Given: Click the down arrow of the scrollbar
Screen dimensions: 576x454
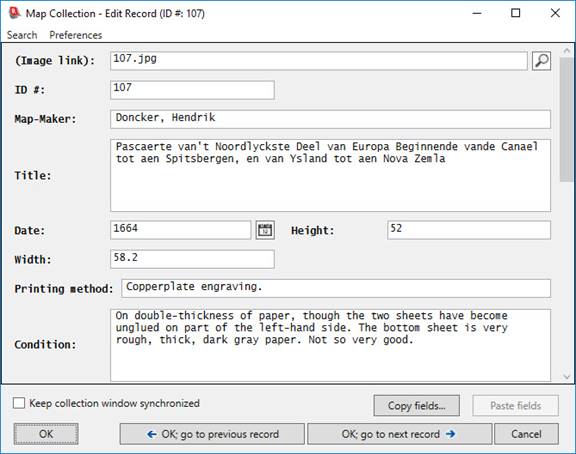Looking at the screenshot, I should coord(566,376).
